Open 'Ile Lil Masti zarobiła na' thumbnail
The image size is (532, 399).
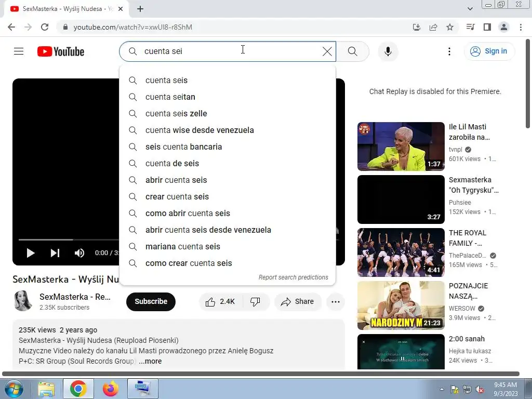(x=401, y=146)
